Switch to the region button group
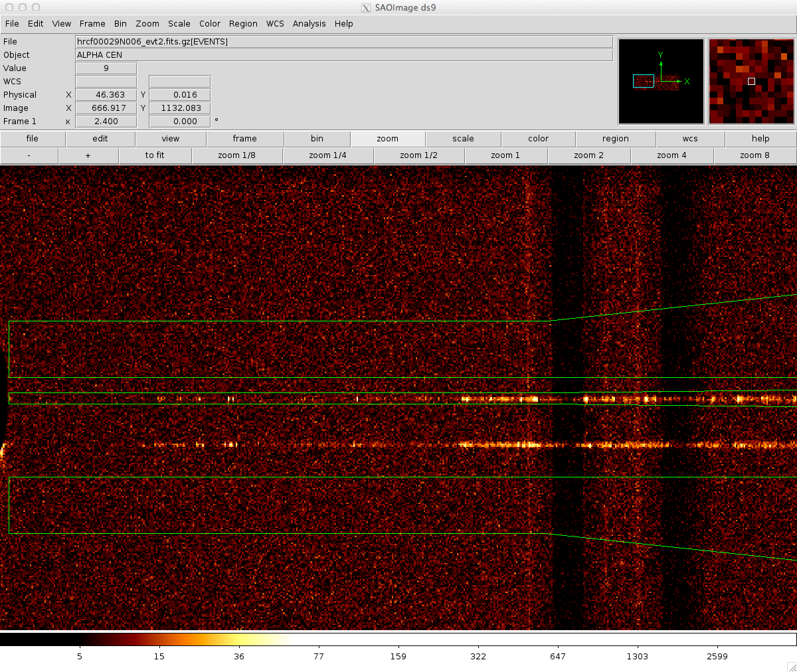797x672 pixels. [x=615, y=139]
